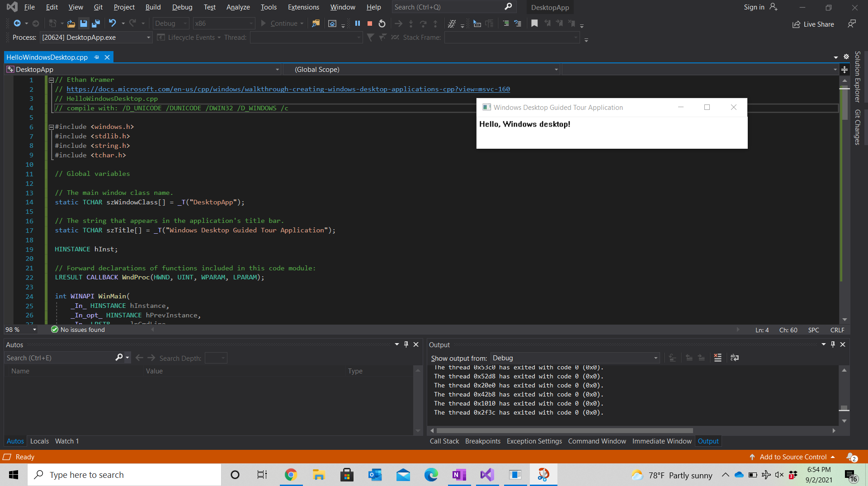This screenshot has width=868, height=486.
Task: Pin the Autos window with the pin icon
Action: pyautogui.click(x=406, y=344)
